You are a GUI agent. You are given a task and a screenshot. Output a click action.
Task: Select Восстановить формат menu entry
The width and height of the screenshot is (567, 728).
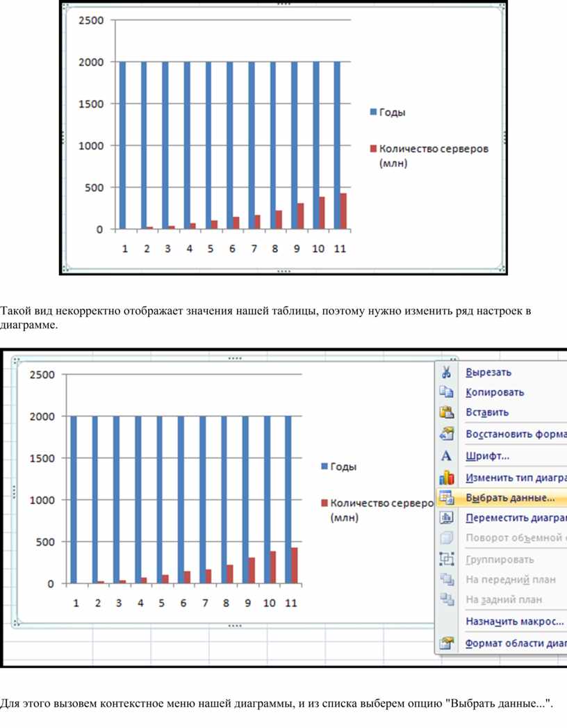tap(516, 434)
